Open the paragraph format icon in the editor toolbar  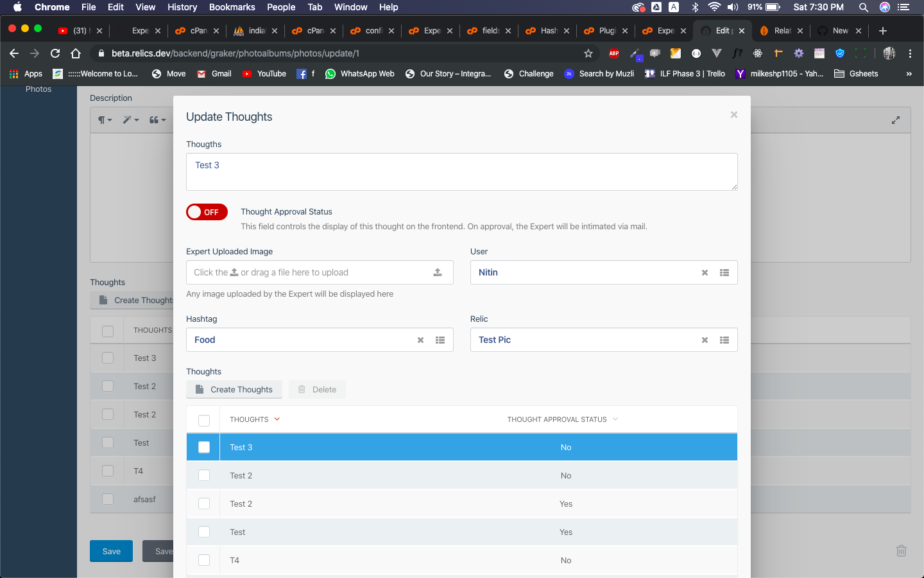pyautogui.click(x=102, y=119)
